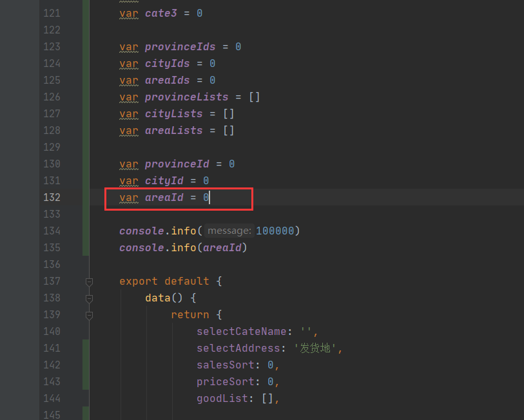Click the selectCateName property
This screenshot has height=420, width=524.
click(241, 332)
